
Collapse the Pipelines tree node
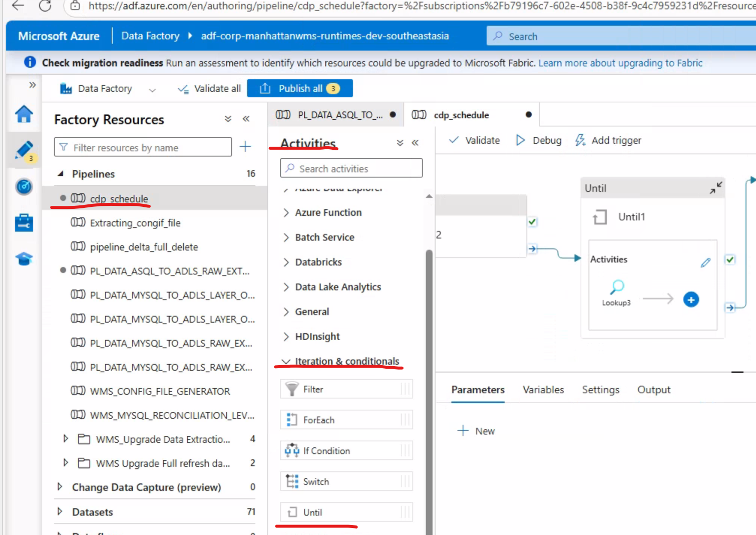(61, 174)
